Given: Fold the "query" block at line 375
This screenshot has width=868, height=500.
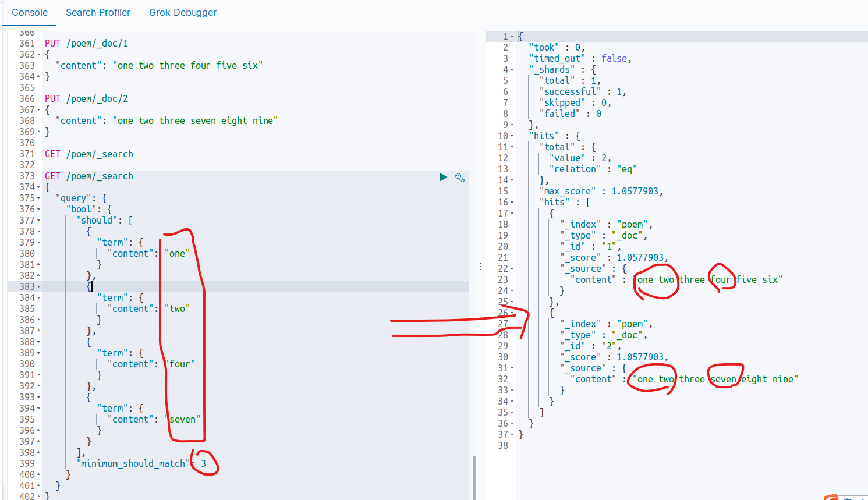Looking at the screenshot, I should point(39,198).
